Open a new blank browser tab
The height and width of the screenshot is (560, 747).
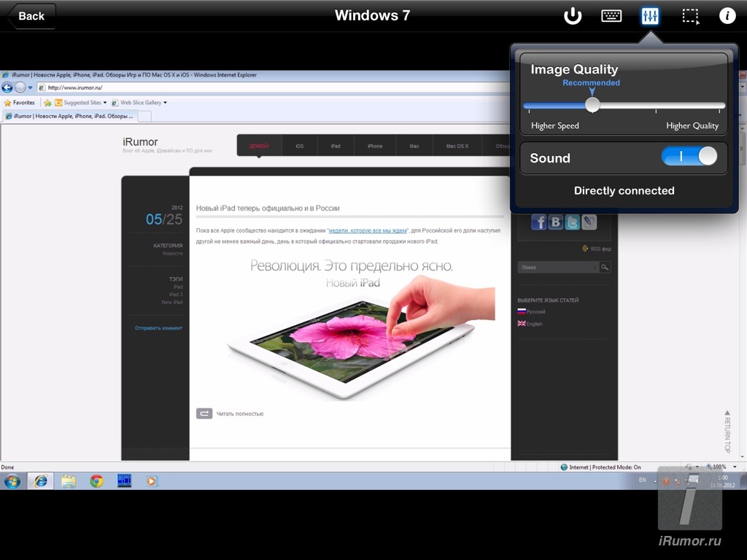tap(145, 116)
